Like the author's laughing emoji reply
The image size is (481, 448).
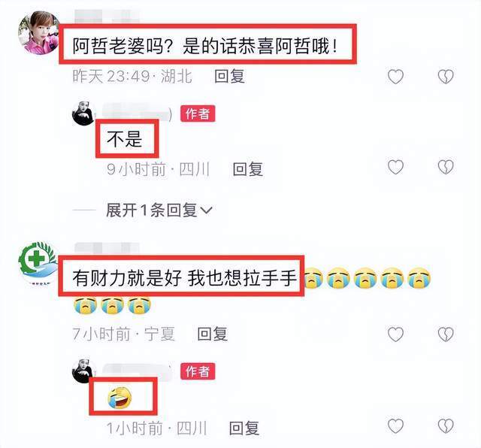click(x=396, y=426)
